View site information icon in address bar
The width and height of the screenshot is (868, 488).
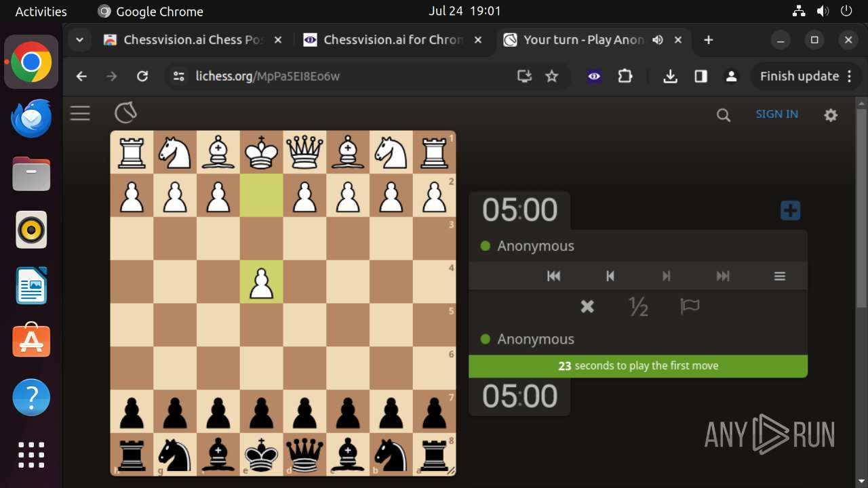pos(179,77)
